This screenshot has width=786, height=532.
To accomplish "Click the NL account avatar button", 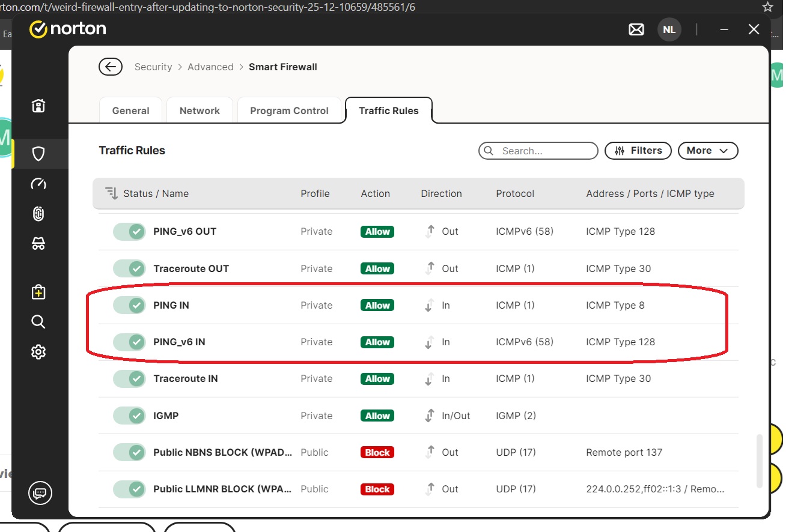I will (x=669, y=29).
